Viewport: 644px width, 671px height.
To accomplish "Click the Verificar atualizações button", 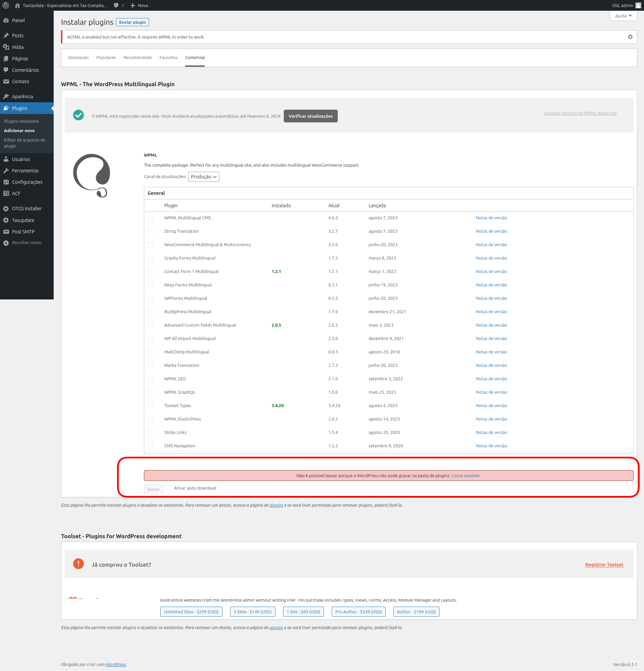I will pos(311,116).
